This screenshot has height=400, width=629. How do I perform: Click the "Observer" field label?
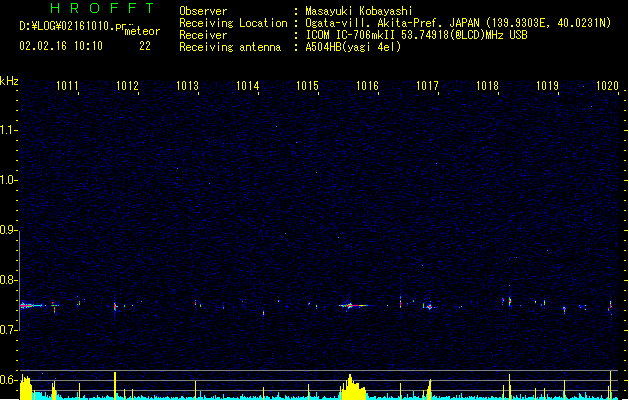point(203,11)
